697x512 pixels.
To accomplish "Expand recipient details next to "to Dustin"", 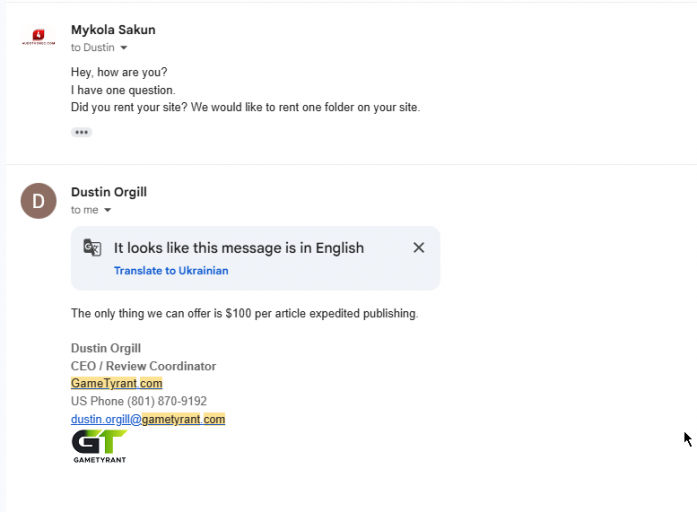I will click(124, 48).
